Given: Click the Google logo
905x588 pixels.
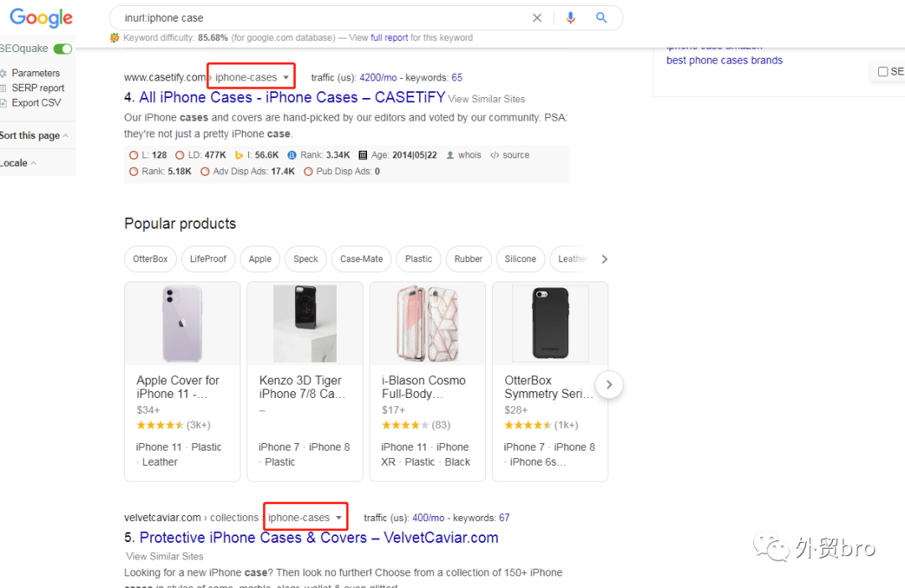Looking at the screenshot, I should 41,18.
